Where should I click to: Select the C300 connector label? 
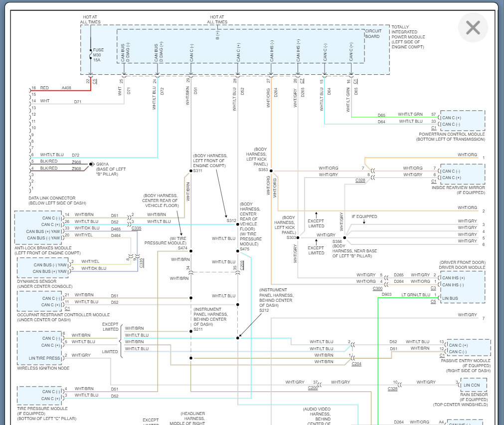pyautogui.click(x=377, y=289)
